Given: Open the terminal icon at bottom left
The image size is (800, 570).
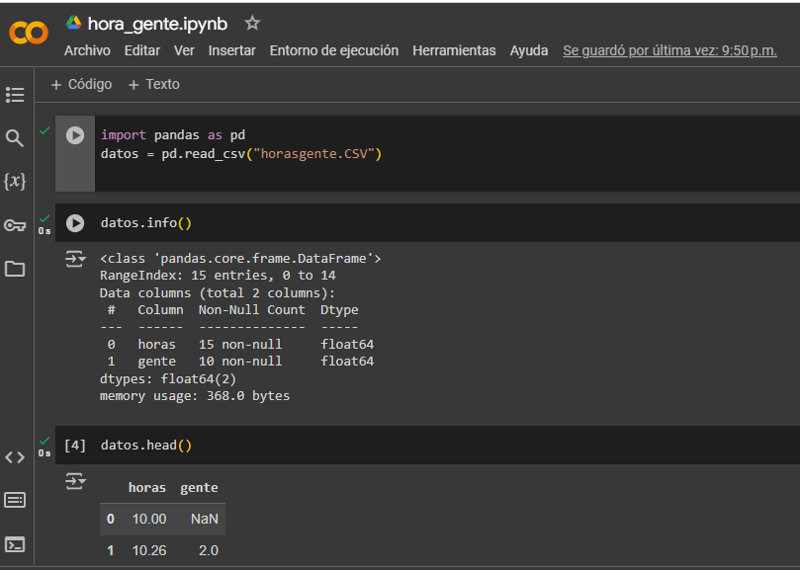Looking at the screenshot, I should [x=15, y=545].
